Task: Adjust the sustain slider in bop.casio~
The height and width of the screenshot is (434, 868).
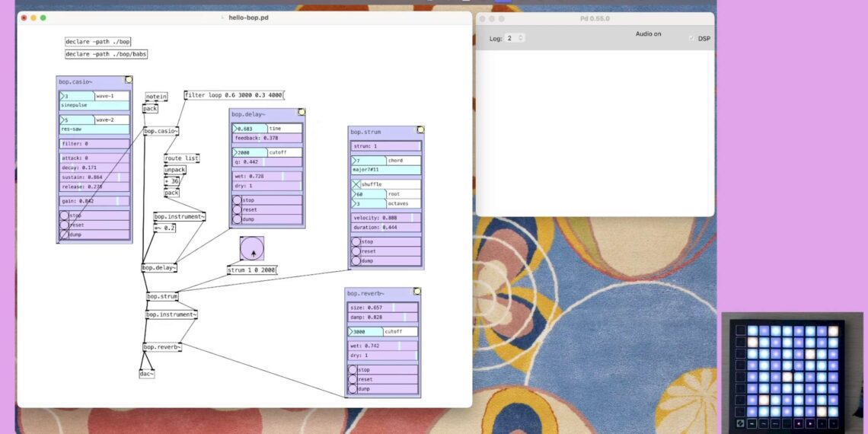Action: click(94, 177)
